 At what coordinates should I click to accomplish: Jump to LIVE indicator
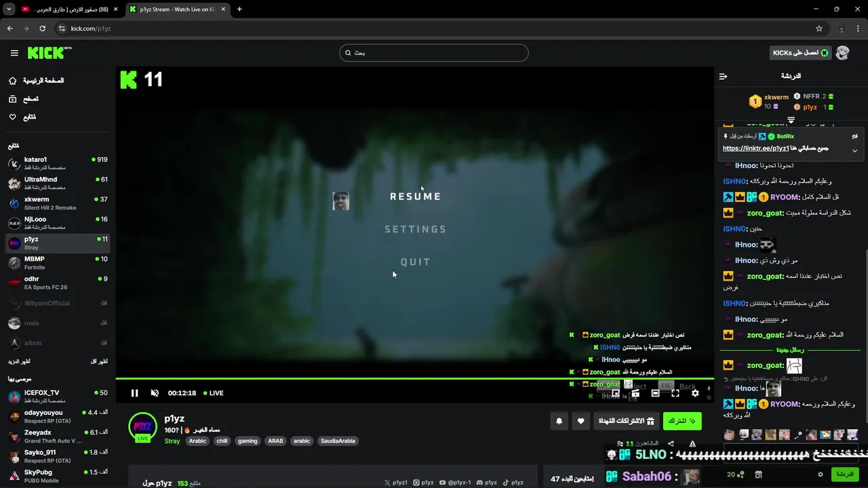point(212,393)
